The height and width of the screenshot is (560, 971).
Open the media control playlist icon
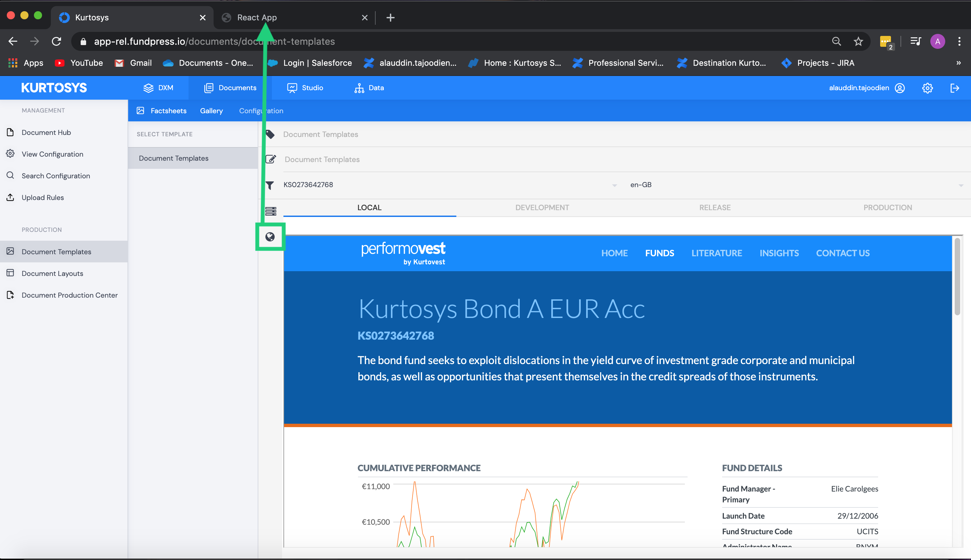tap(916, 41)
